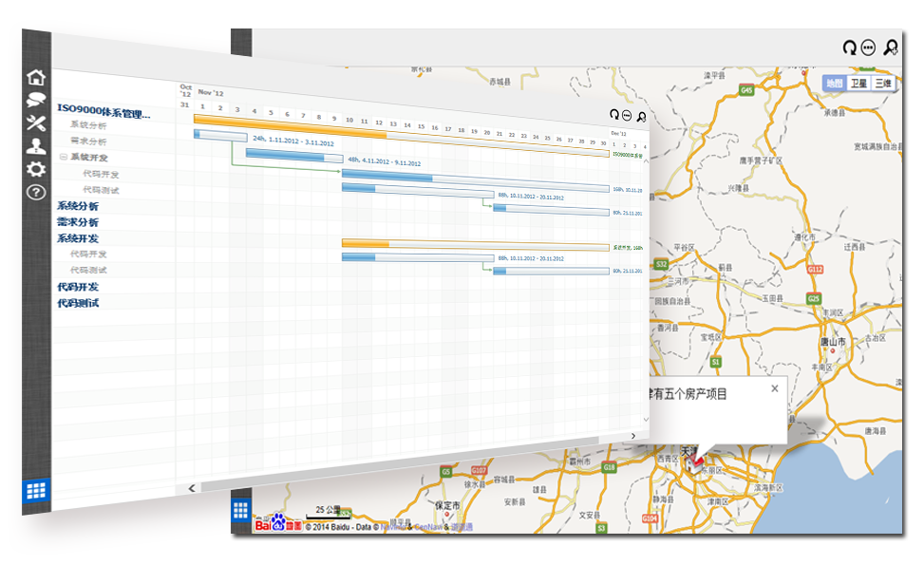
Task: Click the 迁西县 label on the map
Action: coord(855,247)
